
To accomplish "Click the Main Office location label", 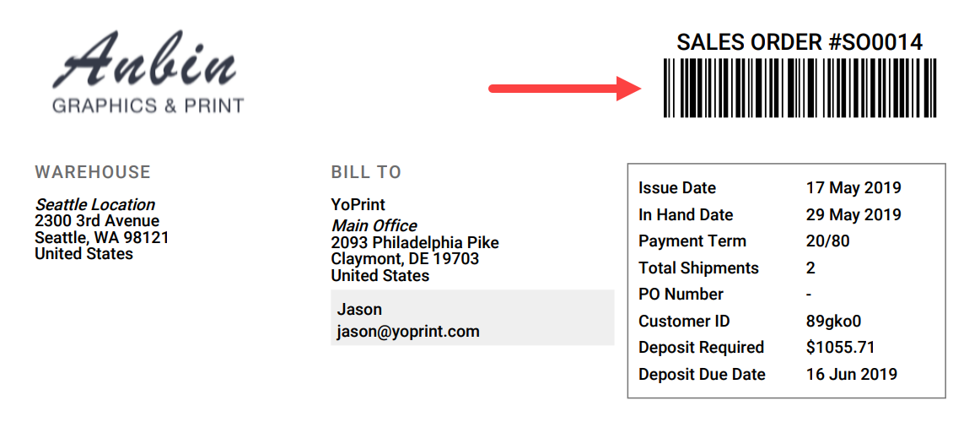I will (374, 225).
